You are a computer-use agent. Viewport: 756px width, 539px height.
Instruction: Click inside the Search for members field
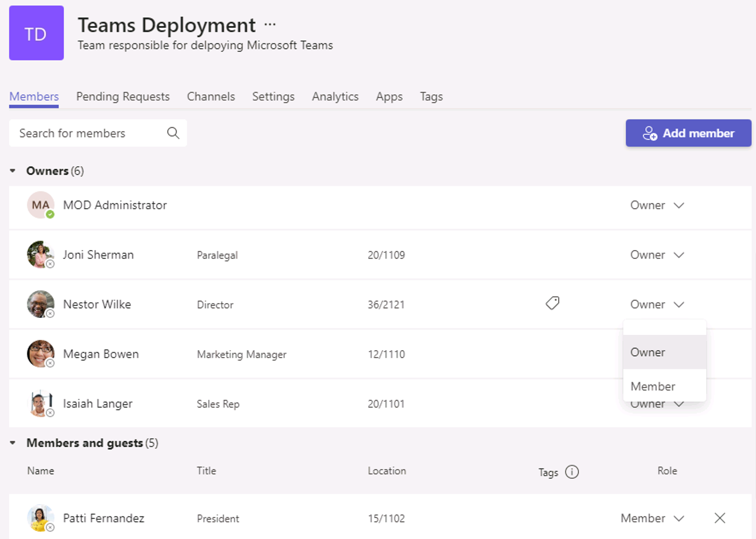(x=81, y=133)
